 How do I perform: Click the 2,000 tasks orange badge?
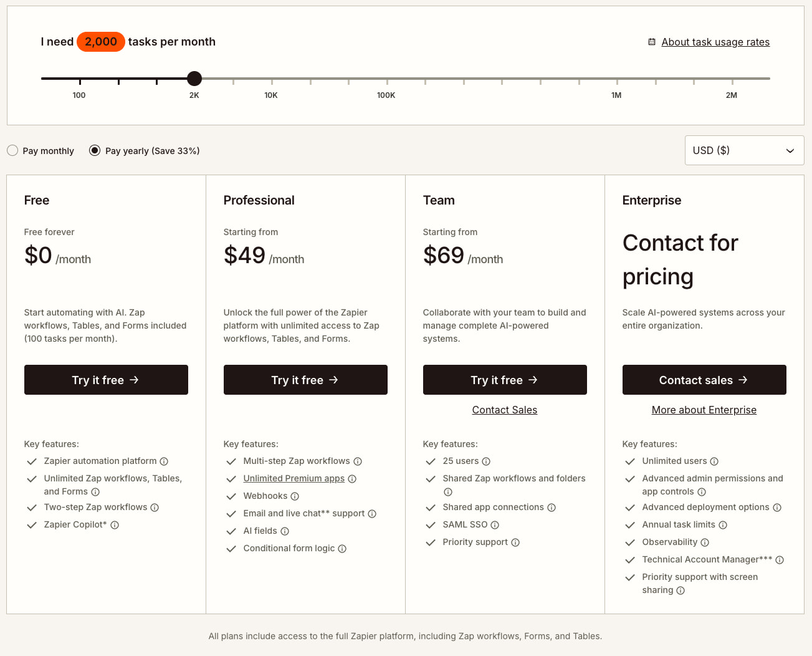point(101,42)
